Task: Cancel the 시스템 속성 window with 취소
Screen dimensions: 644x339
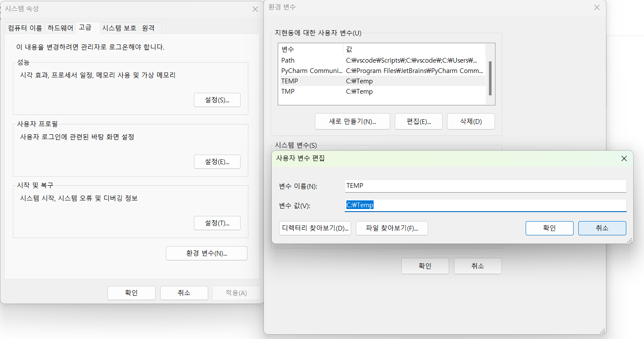Action: pyautogui.click(x=184, y=293)
